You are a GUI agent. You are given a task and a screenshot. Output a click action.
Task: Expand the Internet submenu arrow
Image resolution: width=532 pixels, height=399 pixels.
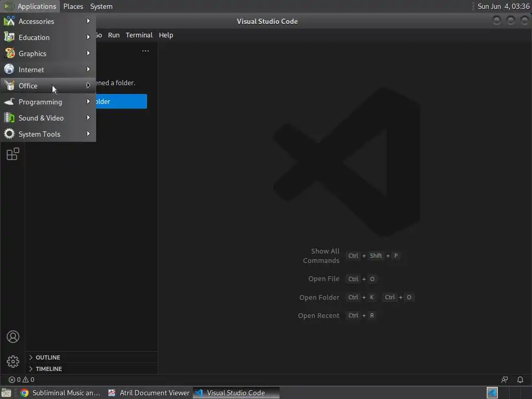click(x=88, y=69)
